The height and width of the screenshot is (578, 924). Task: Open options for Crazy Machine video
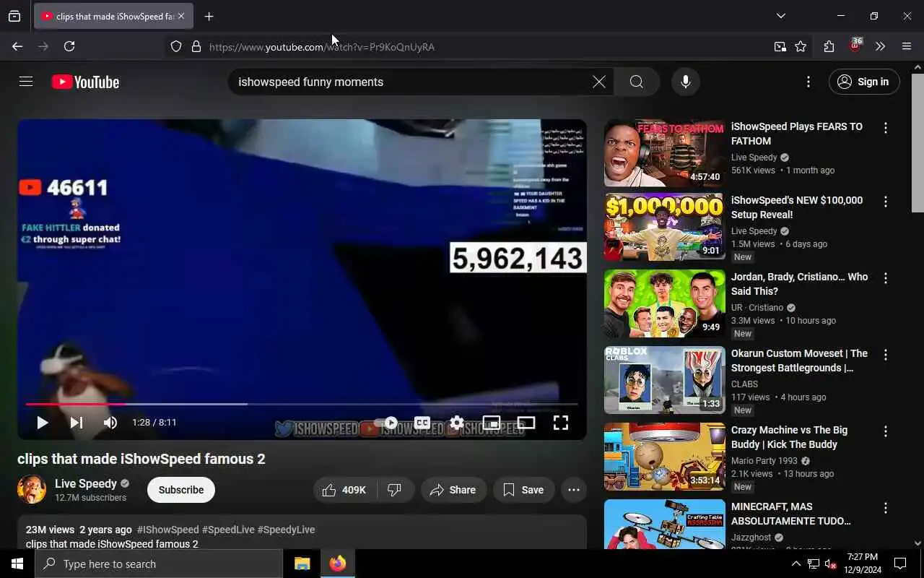(886, 431)
